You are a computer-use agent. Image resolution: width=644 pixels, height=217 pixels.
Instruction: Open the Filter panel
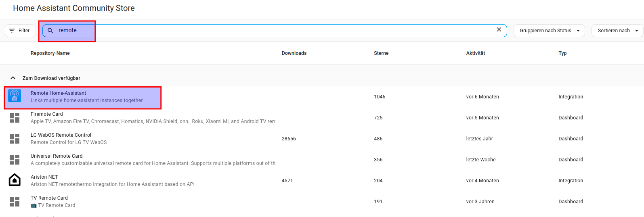coord(20,31)
